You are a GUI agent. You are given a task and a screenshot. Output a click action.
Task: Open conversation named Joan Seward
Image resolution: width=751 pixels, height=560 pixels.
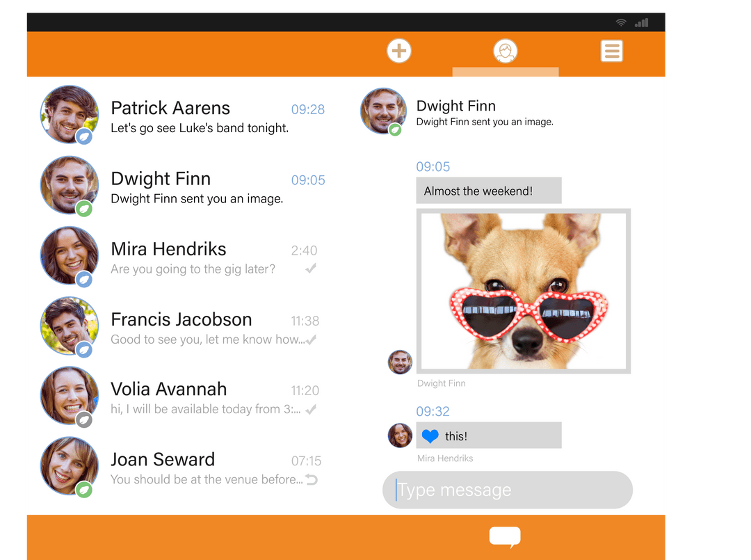pos(163,459)
